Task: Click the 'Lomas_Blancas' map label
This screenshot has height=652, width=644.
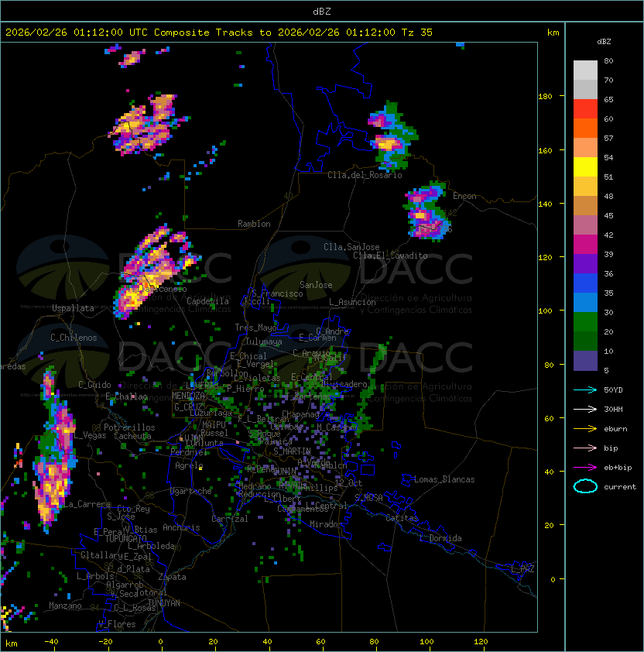Action: 444,479
